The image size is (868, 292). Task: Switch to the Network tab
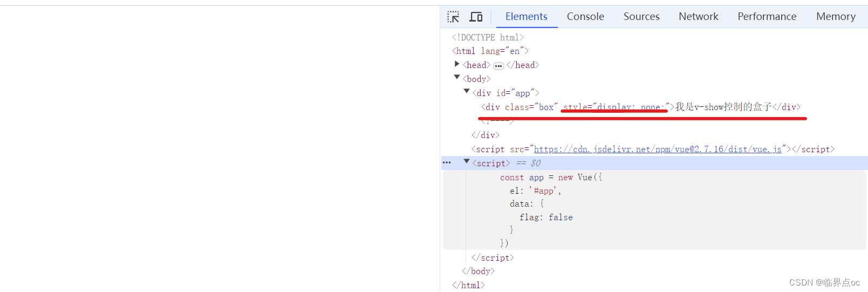click(x=699, y=17)
